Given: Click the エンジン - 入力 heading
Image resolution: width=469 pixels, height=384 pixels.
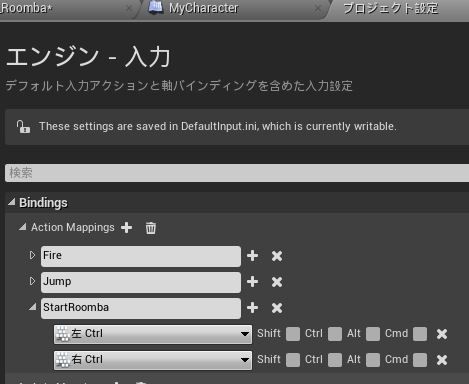Looking at the screenshot, I should coord(88,57).
